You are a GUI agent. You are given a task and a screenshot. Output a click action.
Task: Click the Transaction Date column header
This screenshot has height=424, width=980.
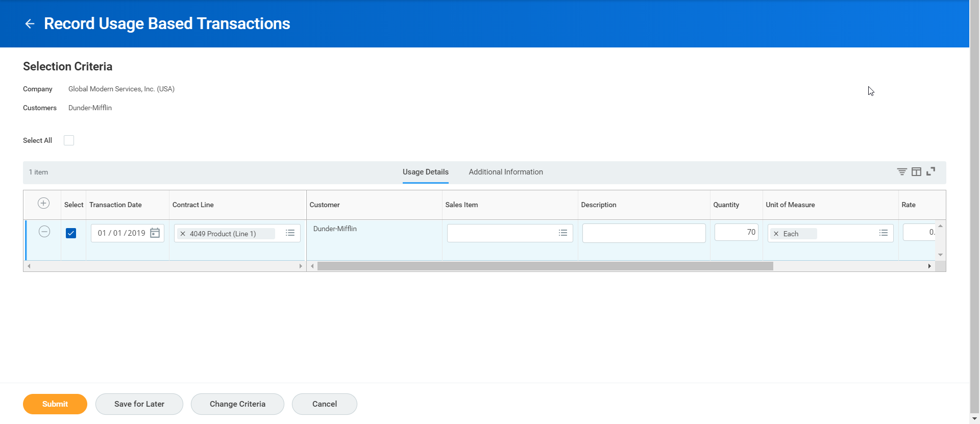click(x=115, y=205)
